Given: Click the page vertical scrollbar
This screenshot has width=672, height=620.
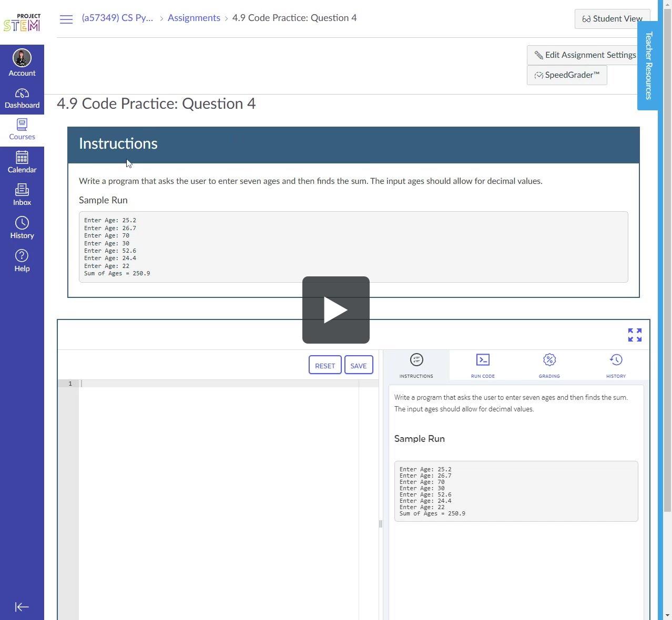Looking at the screenshot, I should tap(667, 260).
